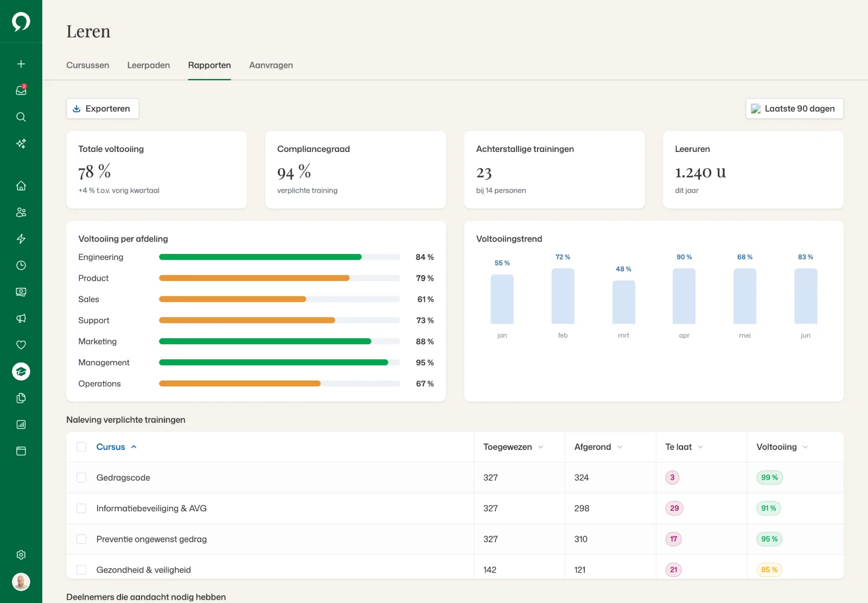Click the Engineering completion progress bar
Image resolution: width=868 pixels, height=603 pixels.
[x=279, y=257]
